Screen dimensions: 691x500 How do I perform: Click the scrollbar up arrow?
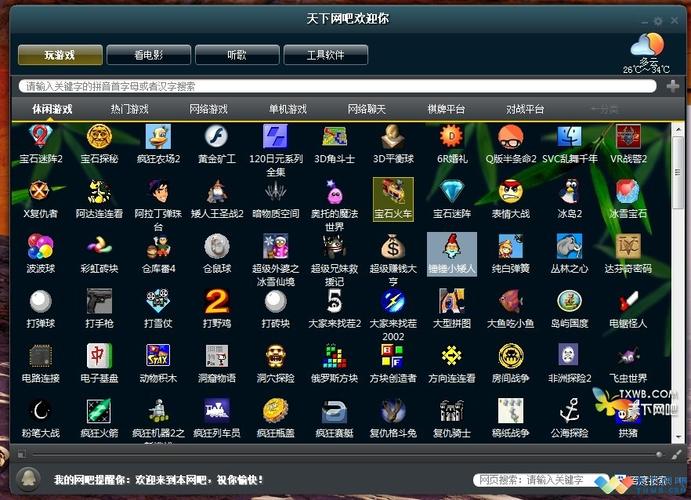pos(678,129)
